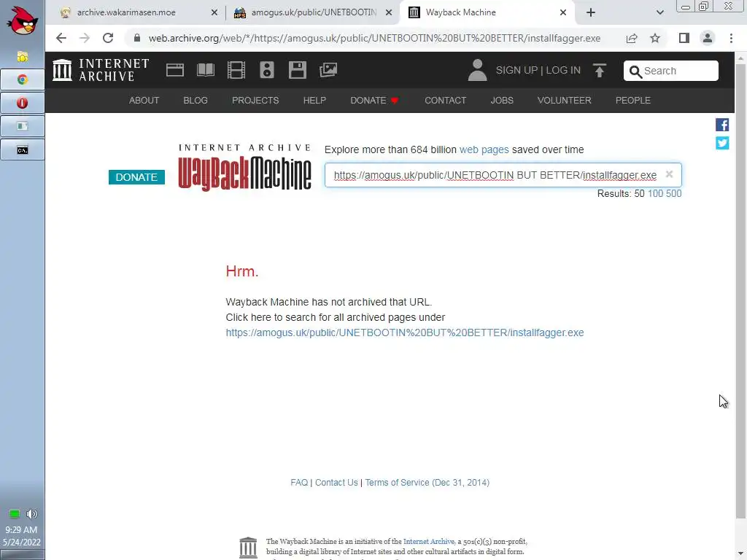Expand the tab search dropdown chevron
Screen dimensions: 747x560
pos(659,12)
